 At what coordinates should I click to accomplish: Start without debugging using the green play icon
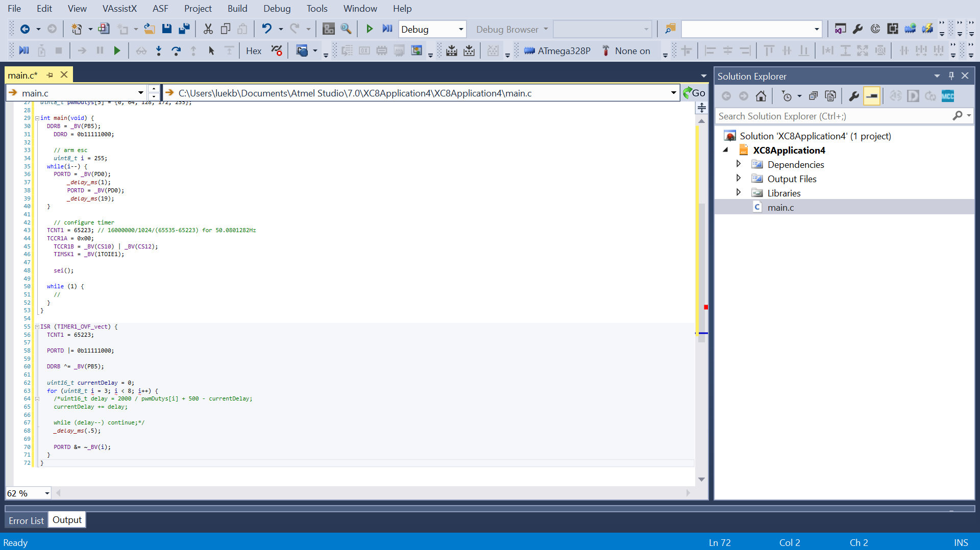pos(370,29)
